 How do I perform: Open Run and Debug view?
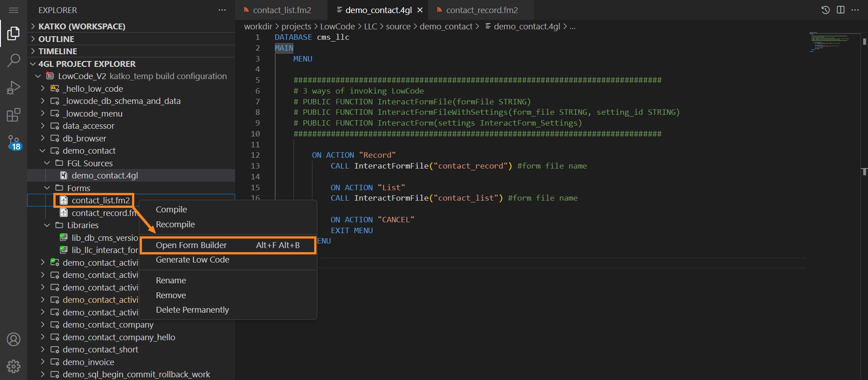14,87
